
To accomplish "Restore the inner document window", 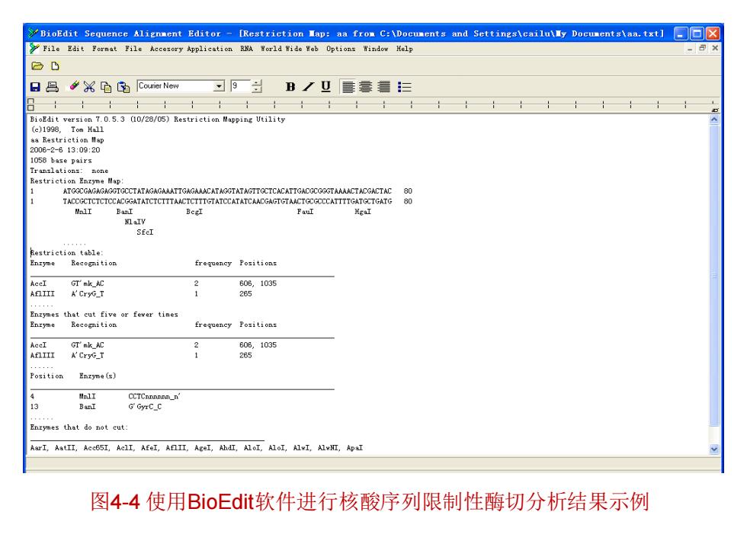I will coord(702,48).
